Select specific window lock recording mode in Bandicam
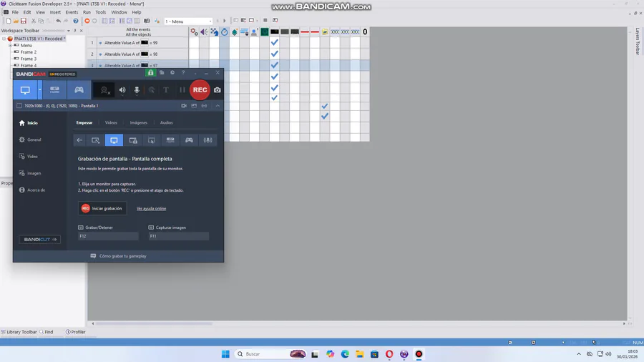644x362 pixels. coord(133,140)
